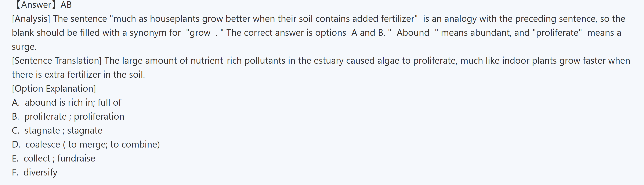Select option D coalesce line
Image resolution: width=644 pixels, height=185 pixels.
pyautogui.click(x=86, y=145)
